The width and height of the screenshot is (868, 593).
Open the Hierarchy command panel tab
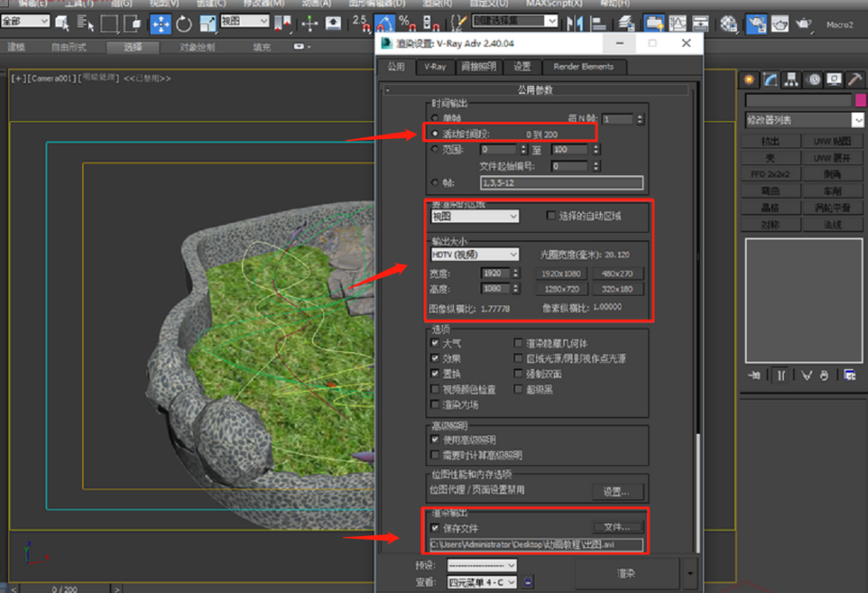[792, 80]
